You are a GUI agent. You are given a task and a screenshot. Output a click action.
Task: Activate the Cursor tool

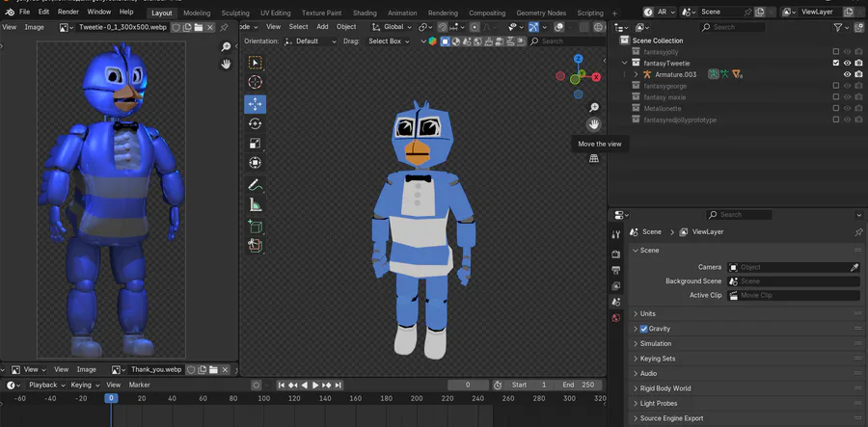[x=256, y=83]
